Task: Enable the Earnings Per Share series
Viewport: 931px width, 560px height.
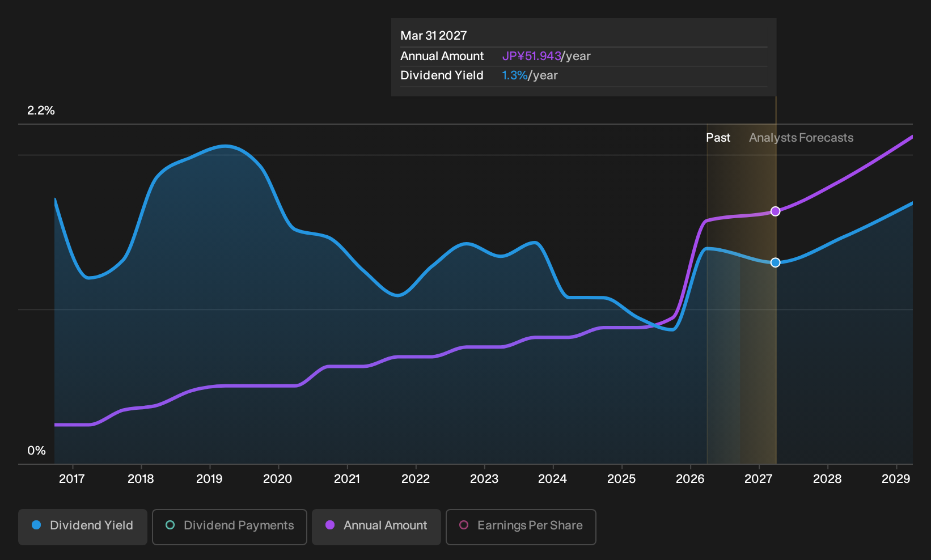Action: (x=521, y=527)
